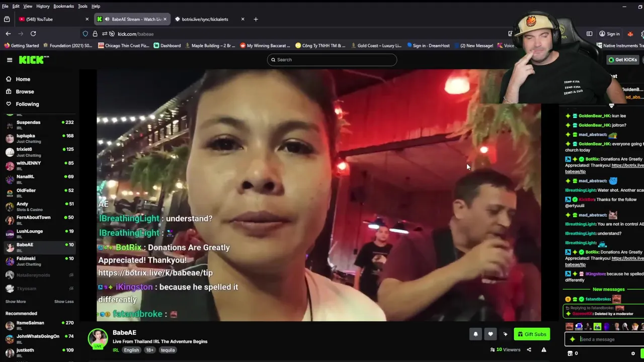Open NanaIRL channel in sidebar
Screen dimensions: 644x362
pos(39,179)
